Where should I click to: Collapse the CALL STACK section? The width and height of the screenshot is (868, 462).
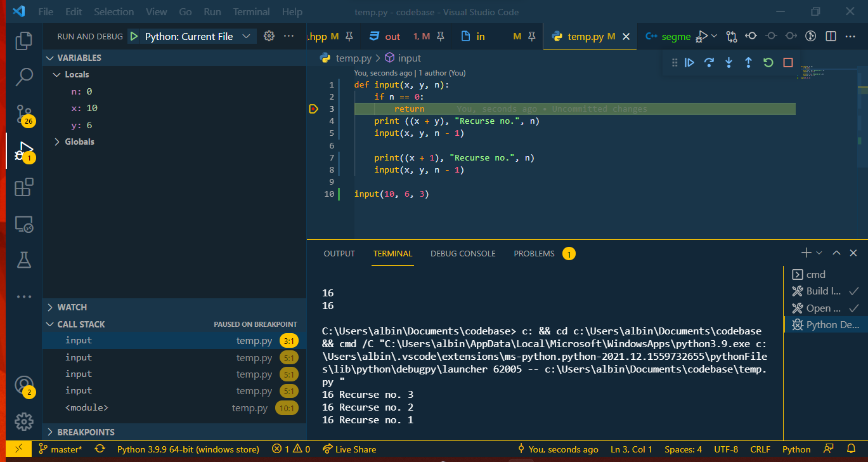(x=174, y=324)
